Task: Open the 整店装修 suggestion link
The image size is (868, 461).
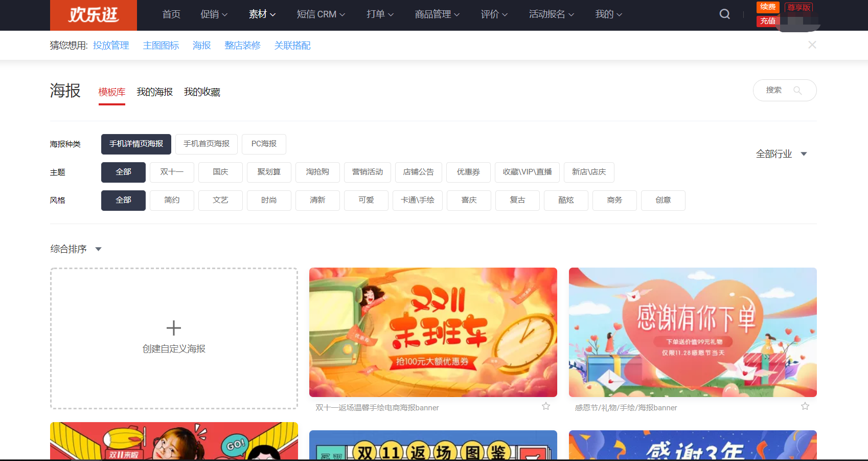Action: click(x=242, y=46)
